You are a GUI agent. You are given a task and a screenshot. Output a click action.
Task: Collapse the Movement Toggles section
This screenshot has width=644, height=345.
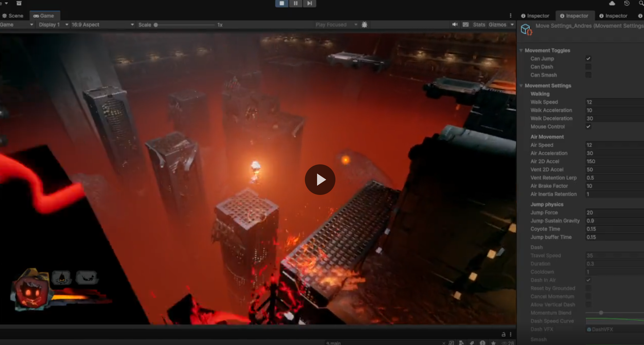(521, 51)
